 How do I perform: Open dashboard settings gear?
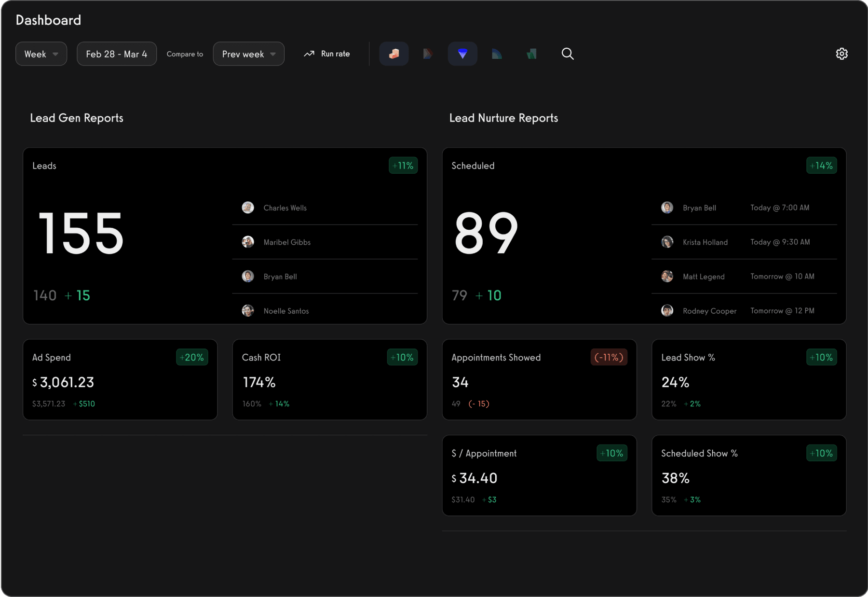[x=841, y=54]
